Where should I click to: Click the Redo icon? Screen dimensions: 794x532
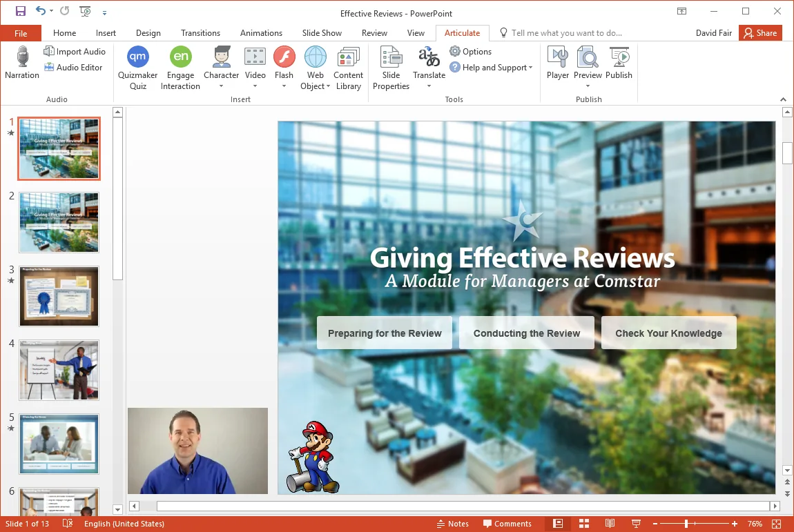coord(64,11)
